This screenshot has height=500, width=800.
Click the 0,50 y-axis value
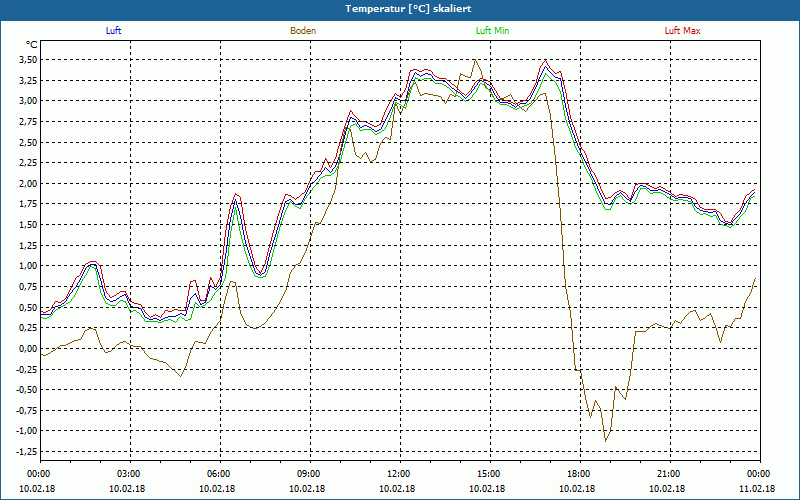27,307
